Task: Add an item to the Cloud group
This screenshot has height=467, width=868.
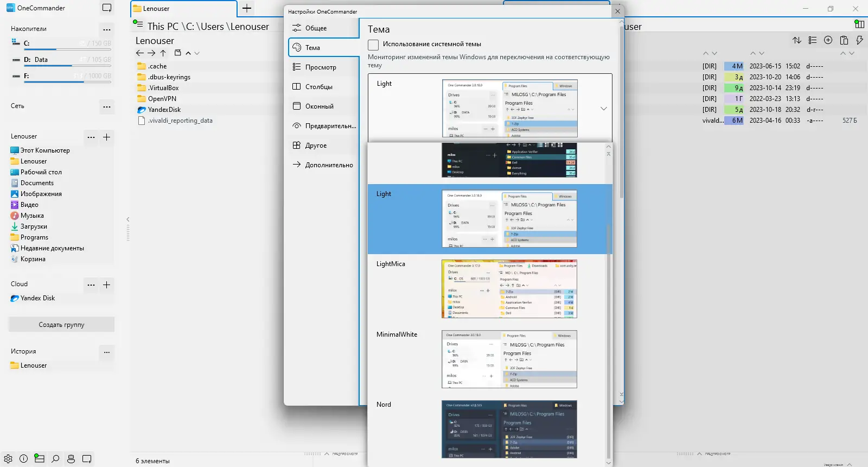Action: pos(107,285)
